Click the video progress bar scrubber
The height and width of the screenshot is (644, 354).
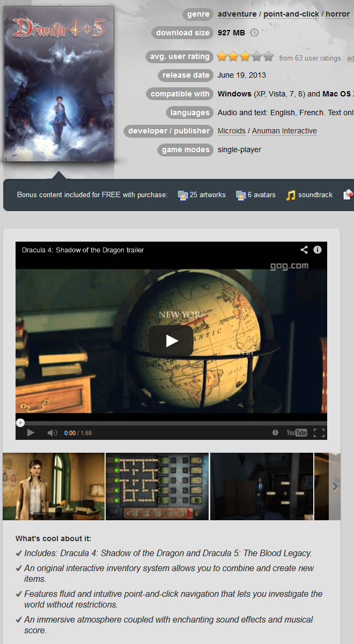[20, 423]
